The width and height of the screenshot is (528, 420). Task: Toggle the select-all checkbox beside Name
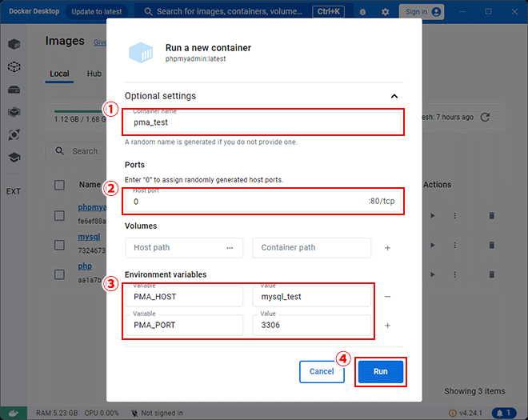pyautogui.click(x=59, y=185)
